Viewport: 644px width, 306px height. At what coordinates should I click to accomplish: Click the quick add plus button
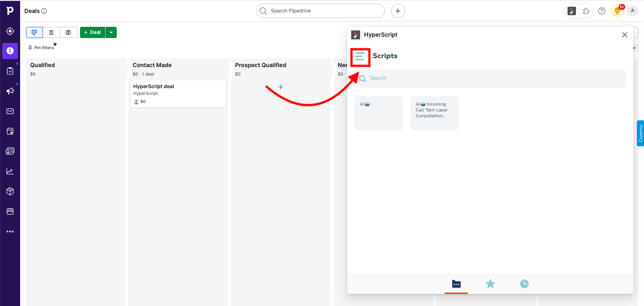tap(398, 11)
